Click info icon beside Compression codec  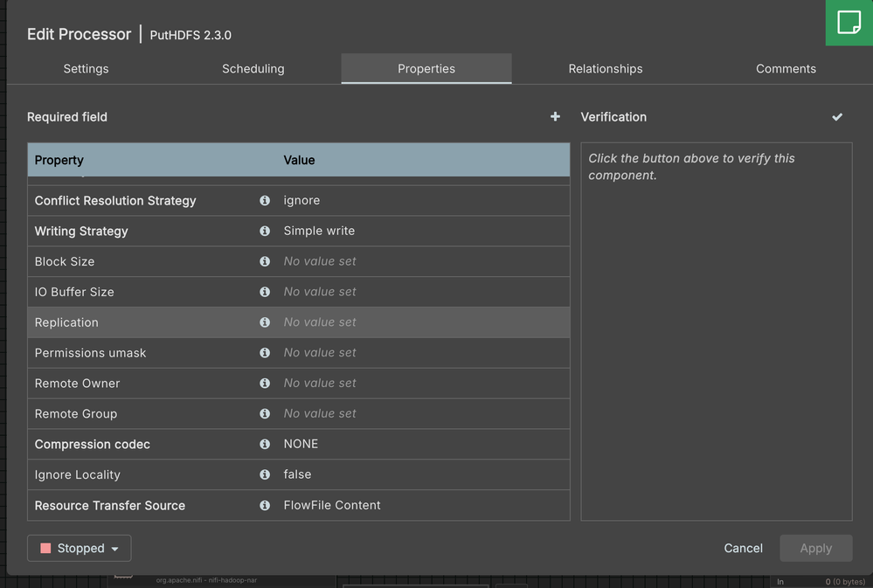[265, 444]
